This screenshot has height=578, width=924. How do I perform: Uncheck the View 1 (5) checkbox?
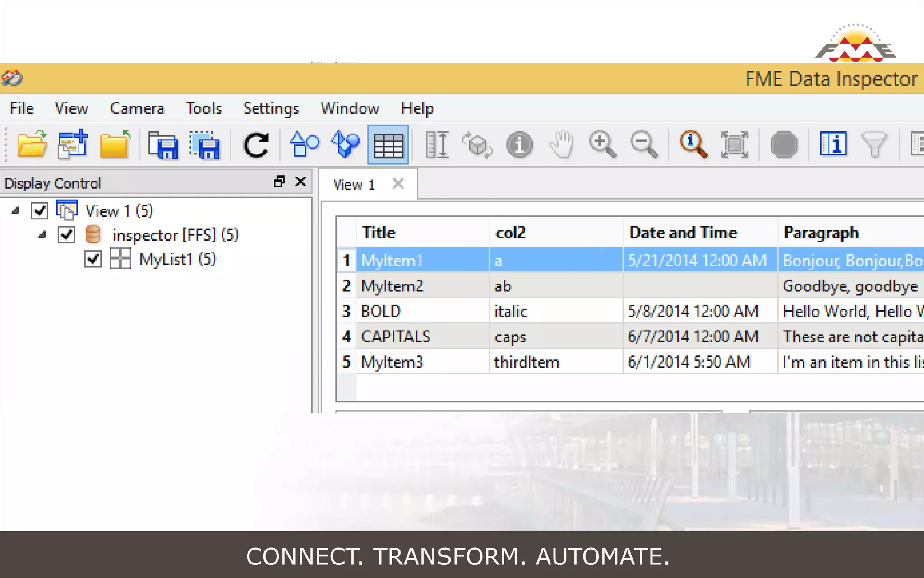40,210
